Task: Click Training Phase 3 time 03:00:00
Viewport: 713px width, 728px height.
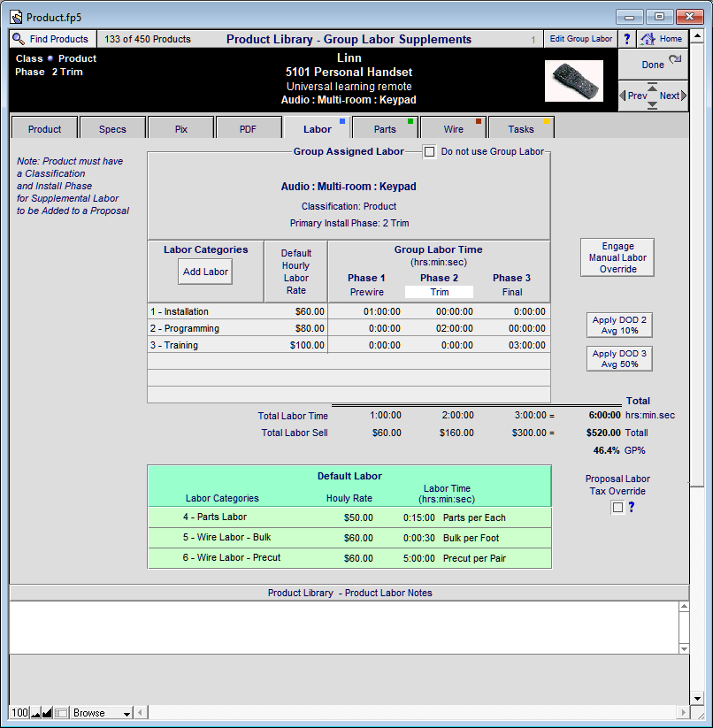Action: [527, 345]
